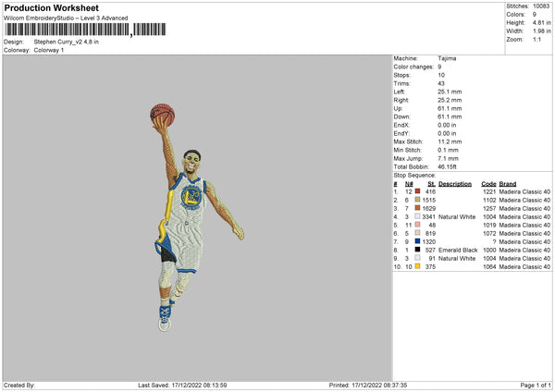Pick the orange swatch in stop row 3
The width and height of the screenshot is (555, 392).
click(418, 208)
